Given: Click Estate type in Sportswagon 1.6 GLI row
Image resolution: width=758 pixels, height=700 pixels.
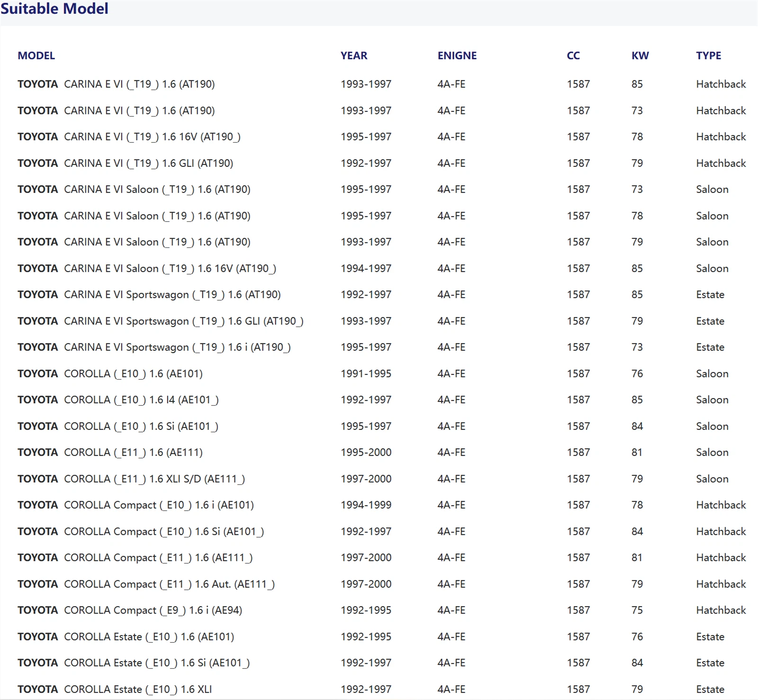Looking at the screenshot, I should click(710, 321).
